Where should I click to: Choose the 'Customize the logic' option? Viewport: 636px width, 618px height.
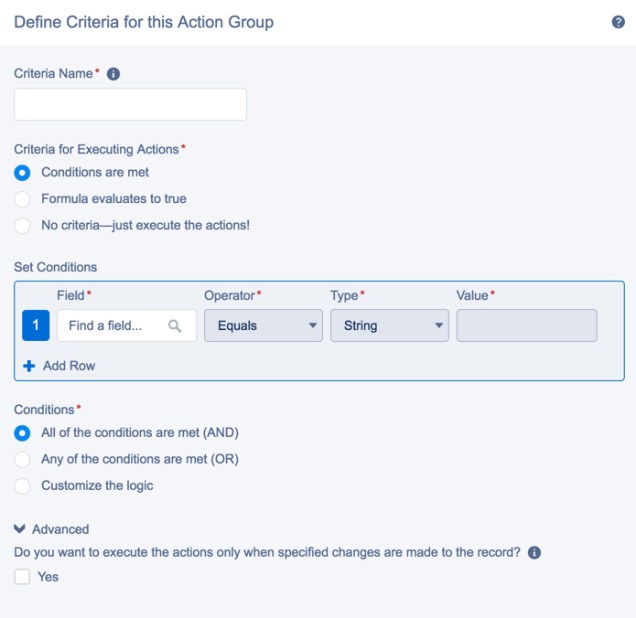coord(23,486)
